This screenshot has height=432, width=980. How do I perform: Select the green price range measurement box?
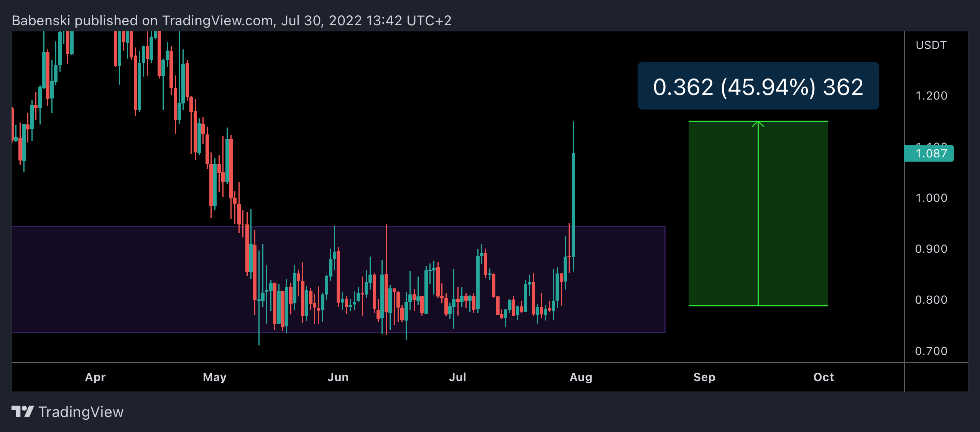(x=758, y=213)
